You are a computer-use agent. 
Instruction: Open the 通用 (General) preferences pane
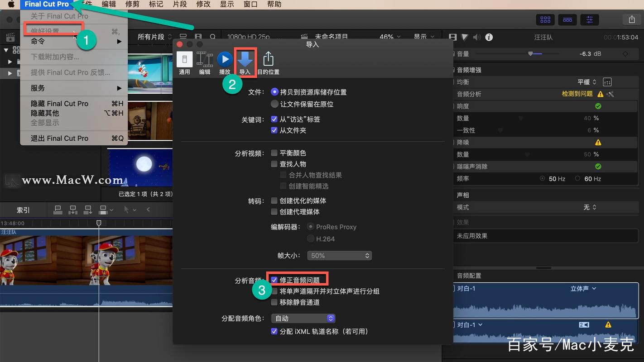point(184,63)
